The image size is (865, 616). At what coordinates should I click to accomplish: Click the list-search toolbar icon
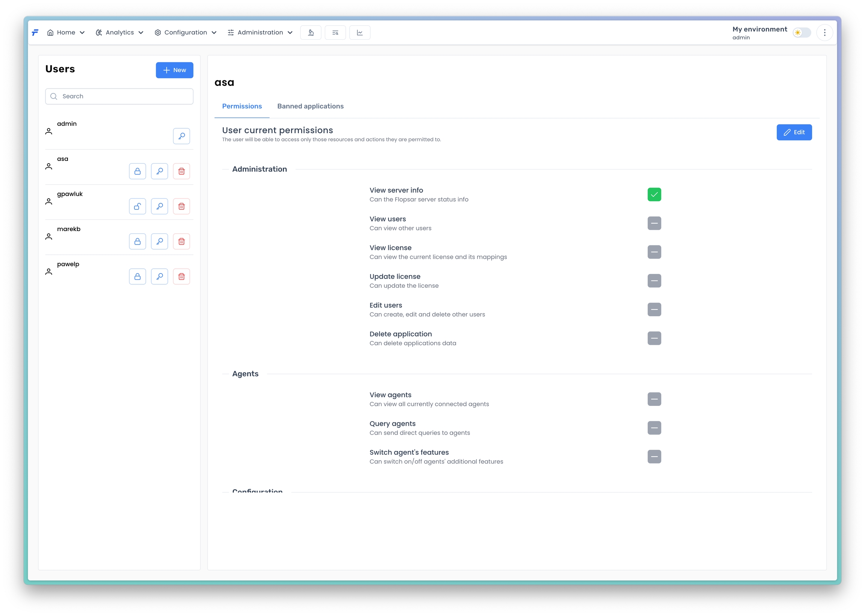[335, 33]
